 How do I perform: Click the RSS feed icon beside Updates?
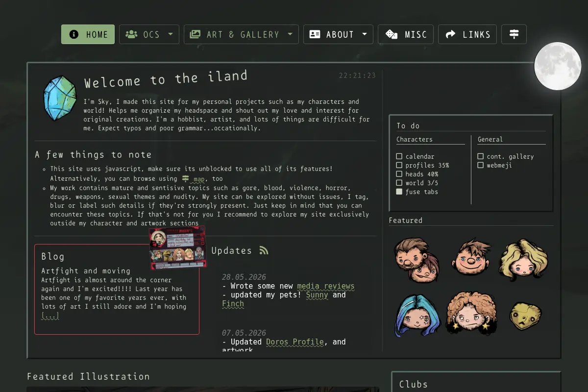264,250
